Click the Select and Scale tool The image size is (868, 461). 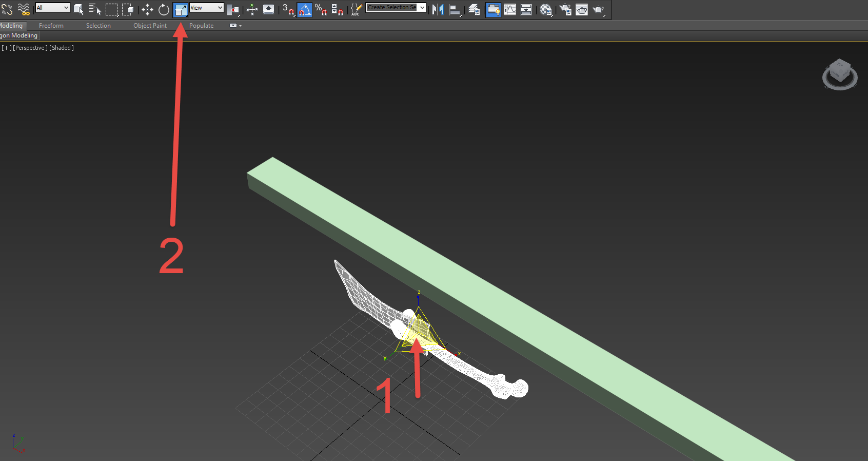coord(180,9)
